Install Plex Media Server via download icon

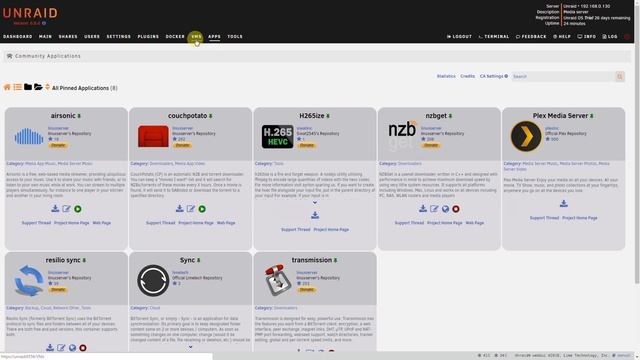coord(564,204)
